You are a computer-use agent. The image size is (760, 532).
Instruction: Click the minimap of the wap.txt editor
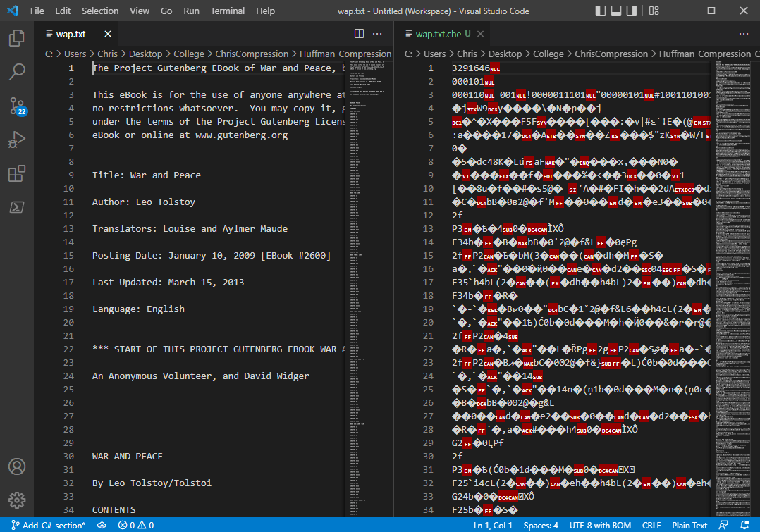pos(368,289)
